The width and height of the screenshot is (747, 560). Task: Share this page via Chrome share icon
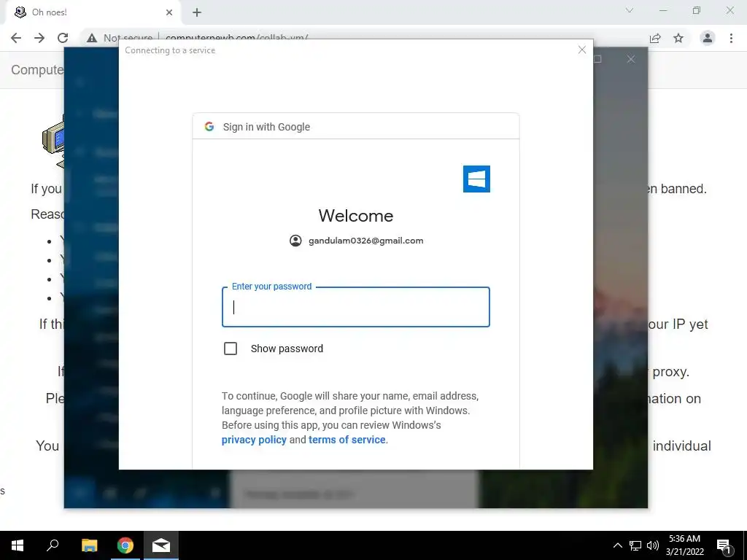tap(655, 38)
